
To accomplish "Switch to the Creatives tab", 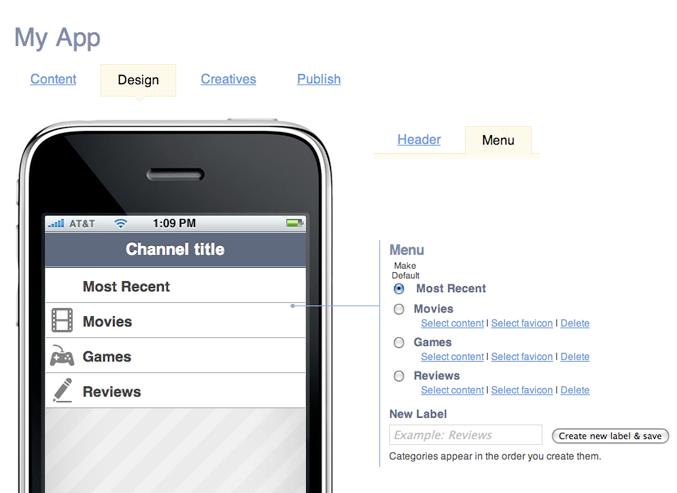I will click(228, 79).
